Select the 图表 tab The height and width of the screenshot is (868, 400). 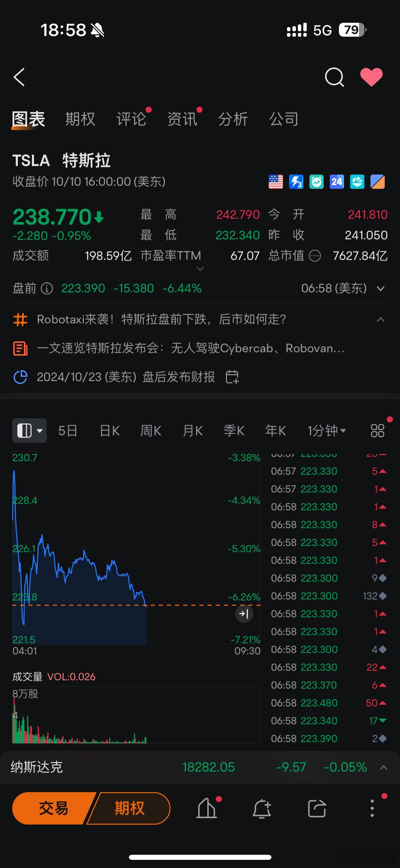(28, 119)
